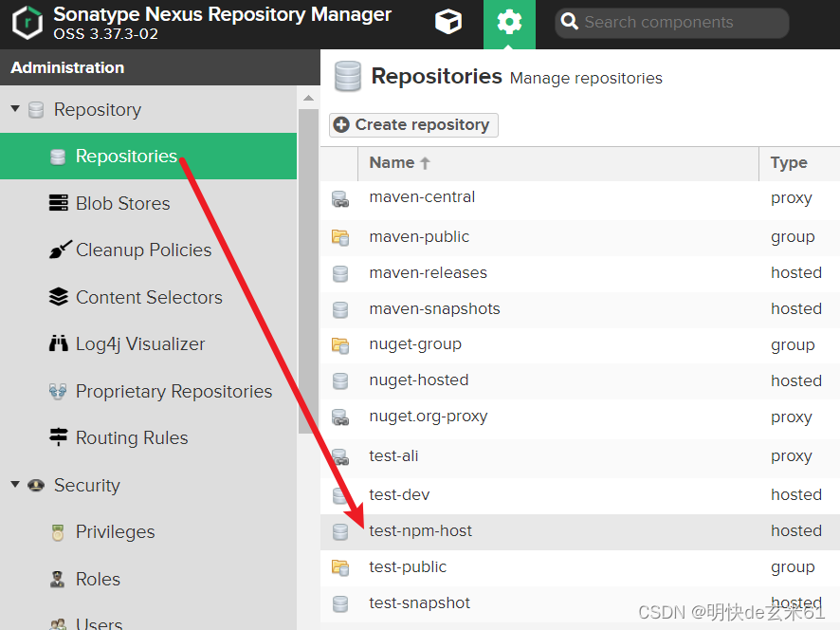Screen dimensions: 840x630
Task: Click the Proprietary Repositories icon
Action: click(58, 392)
